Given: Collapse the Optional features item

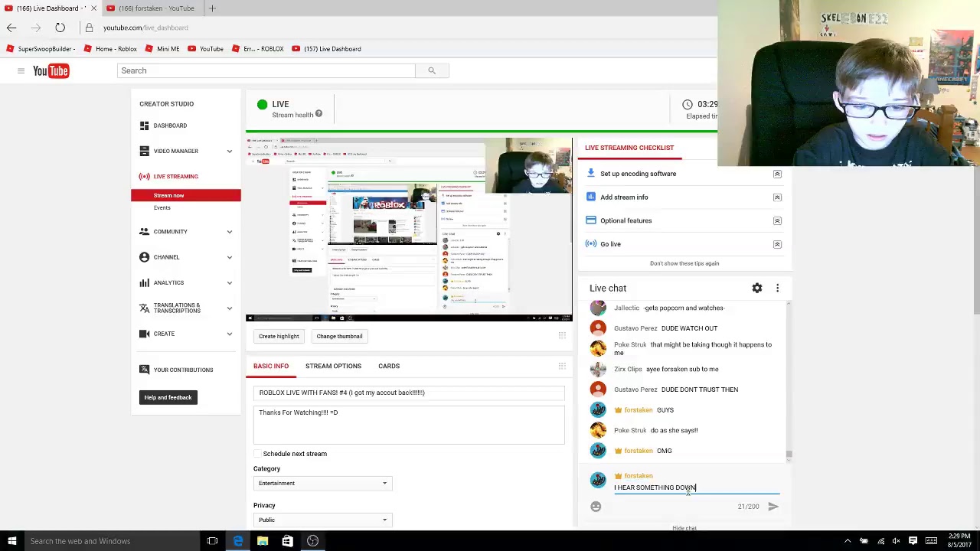Looking at the screenshot, I should [x=777, y=220].
